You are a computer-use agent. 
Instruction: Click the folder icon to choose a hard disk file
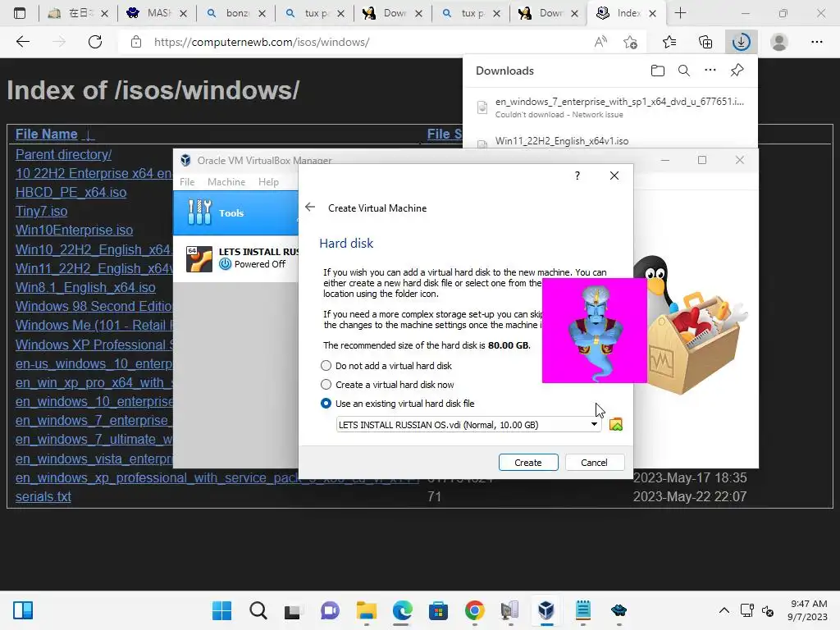tap(615, 424)
